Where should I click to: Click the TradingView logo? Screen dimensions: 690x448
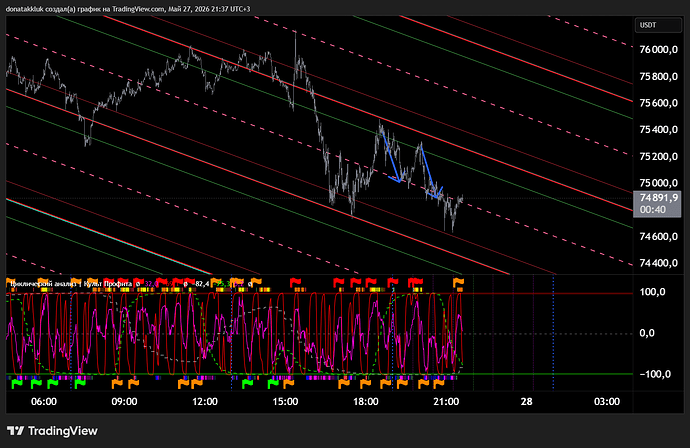[x=52, y=431]
